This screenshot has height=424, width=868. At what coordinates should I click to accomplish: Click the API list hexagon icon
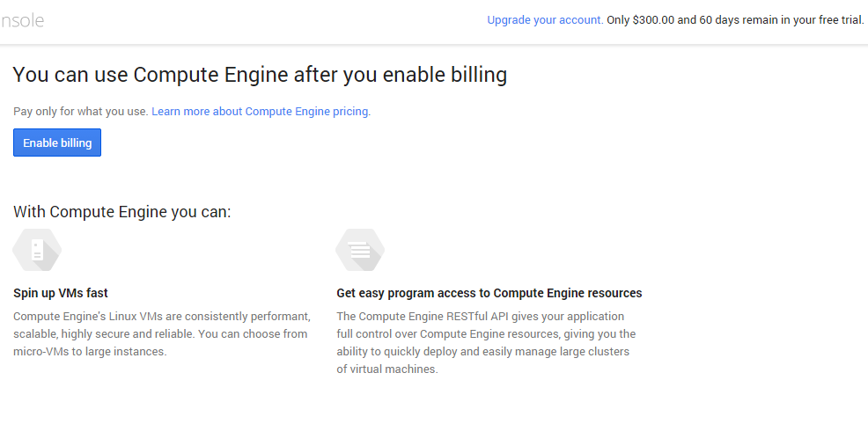tap(360, 251)
